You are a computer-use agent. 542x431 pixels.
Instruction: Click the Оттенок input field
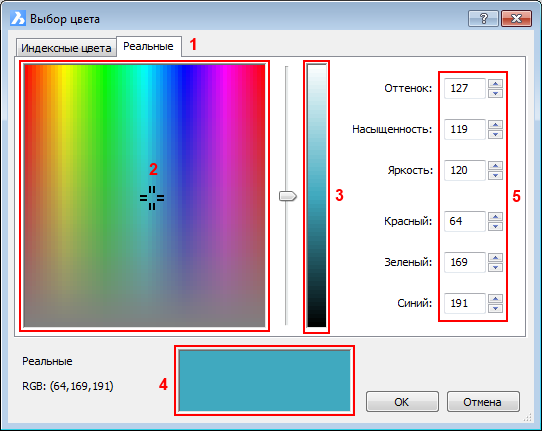(465, 88)
